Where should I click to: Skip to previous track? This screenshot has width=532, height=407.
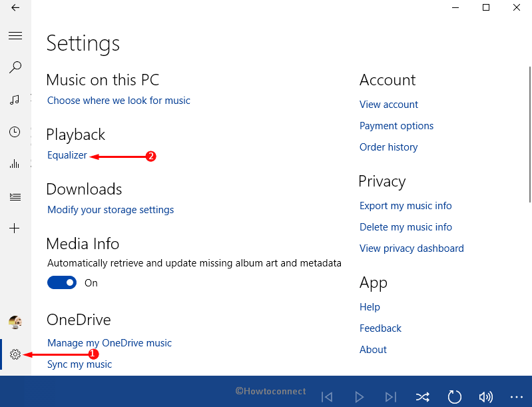tap(327, 397)
